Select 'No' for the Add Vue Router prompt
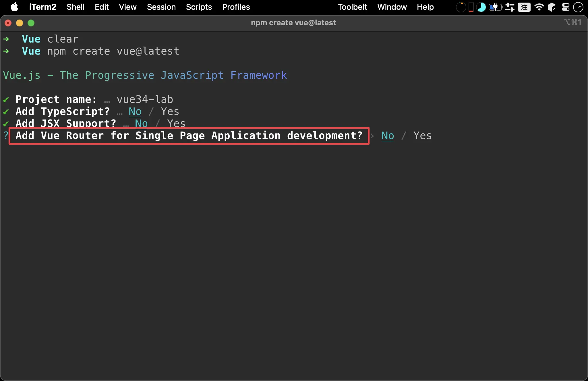588x381 pixels. [x=388, y=136]
